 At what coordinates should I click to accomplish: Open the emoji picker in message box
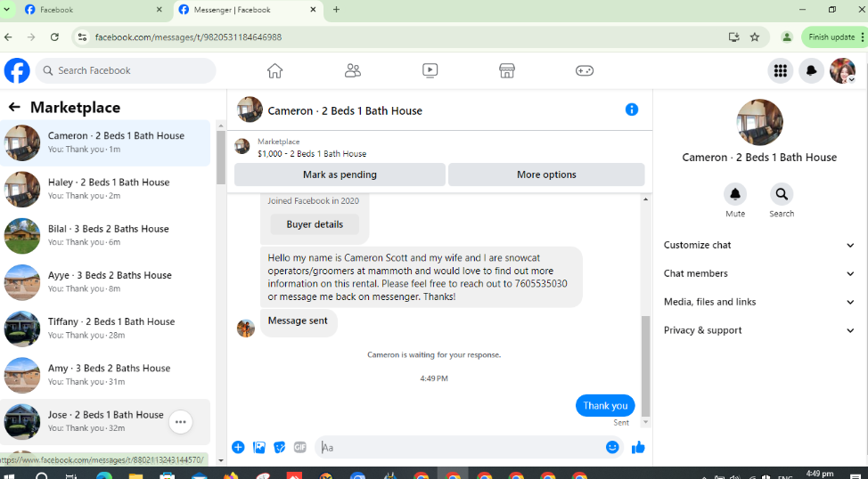[x=612, y=448]
